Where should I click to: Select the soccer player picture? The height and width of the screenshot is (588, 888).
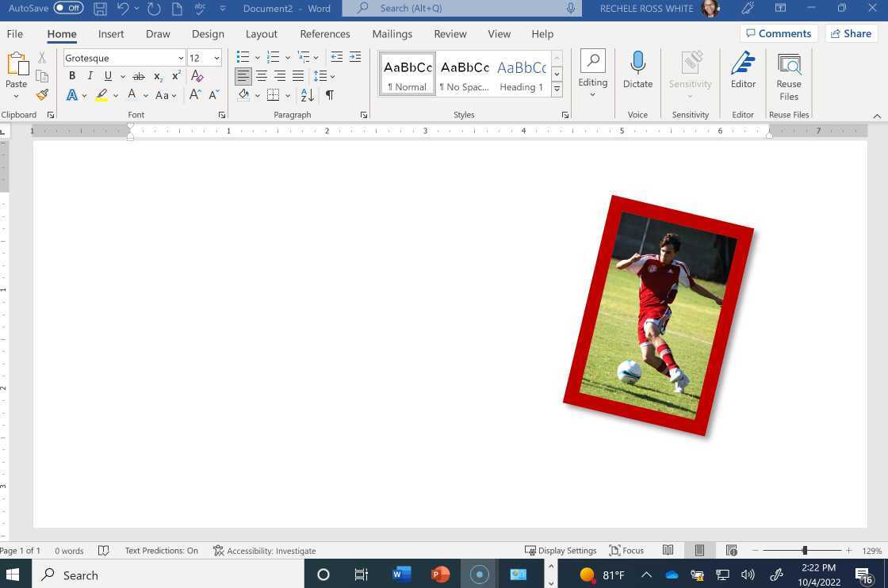coord(658,313)
